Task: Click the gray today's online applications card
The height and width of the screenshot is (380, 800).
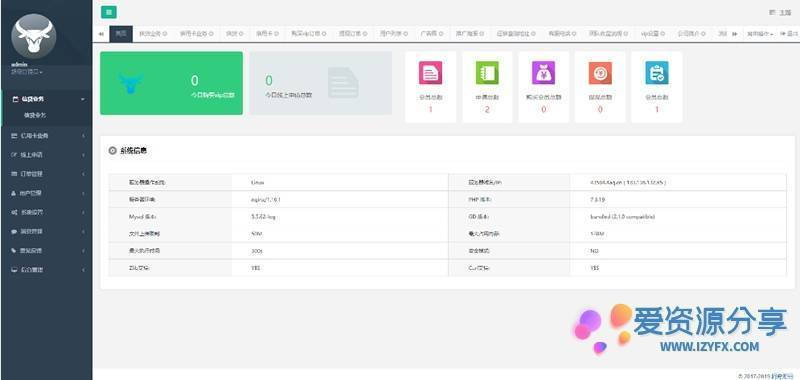Action: tap(320, 83)
